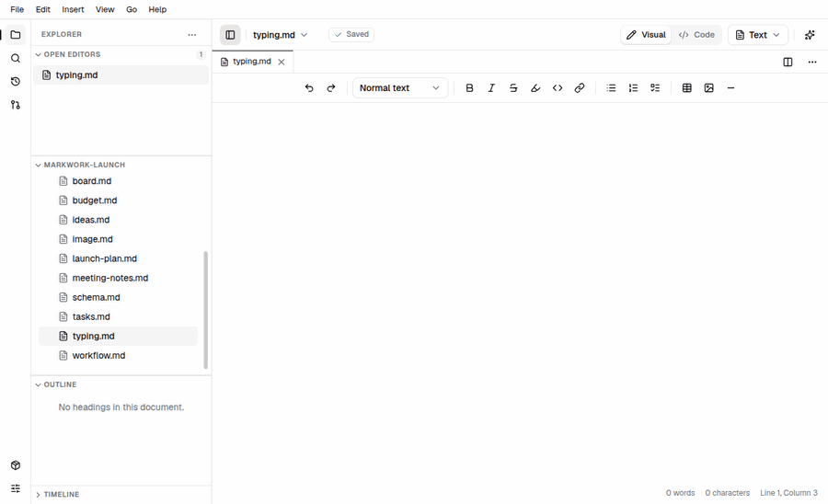This screenshot has height=504, width=828.
Task: Open the Normal text style dropdown
Action: tap(400, 88)
